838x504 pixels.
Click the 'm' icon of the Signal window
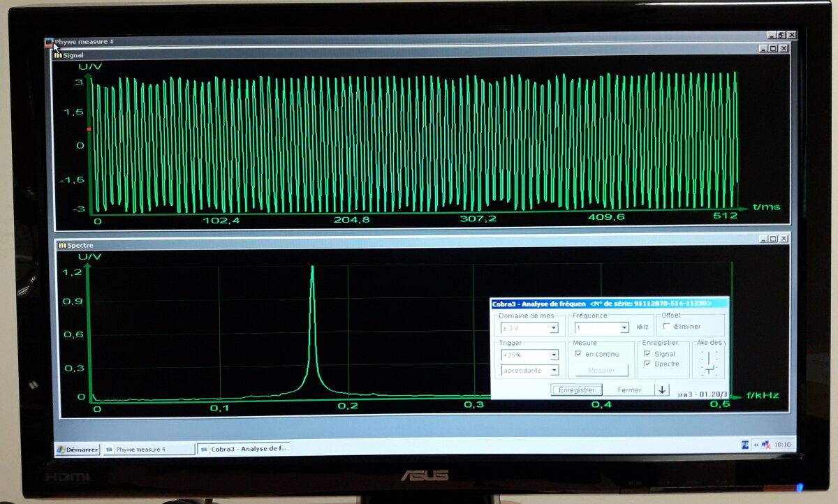point(58,55)
